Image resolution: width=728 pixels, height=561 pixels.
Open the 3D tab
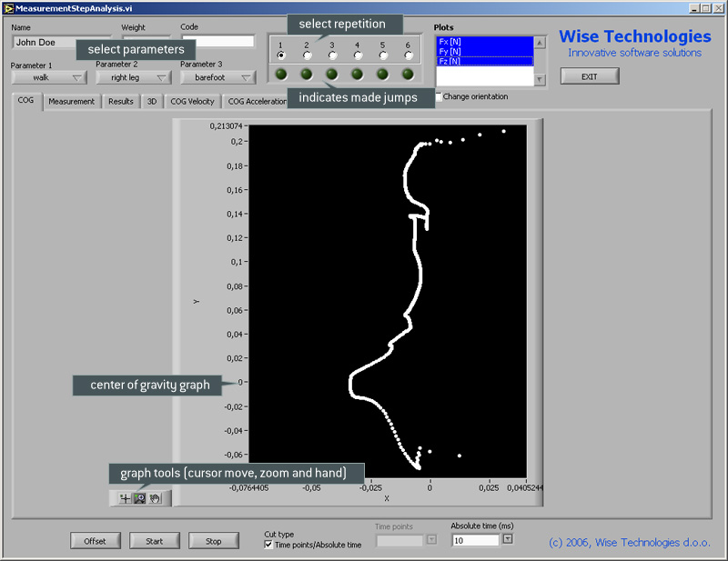point(152,101)
